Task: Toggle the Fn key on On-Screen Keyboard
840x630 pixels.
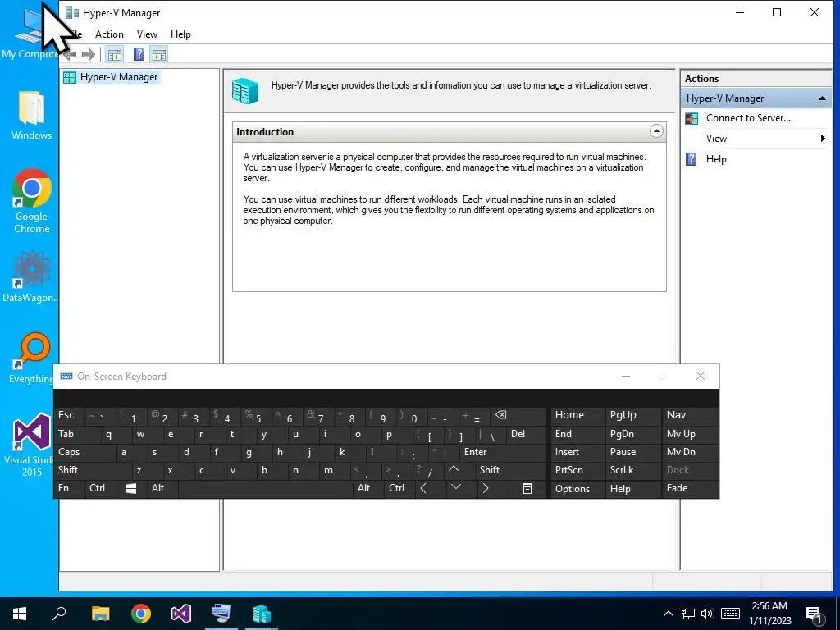Action: point(69,489)
